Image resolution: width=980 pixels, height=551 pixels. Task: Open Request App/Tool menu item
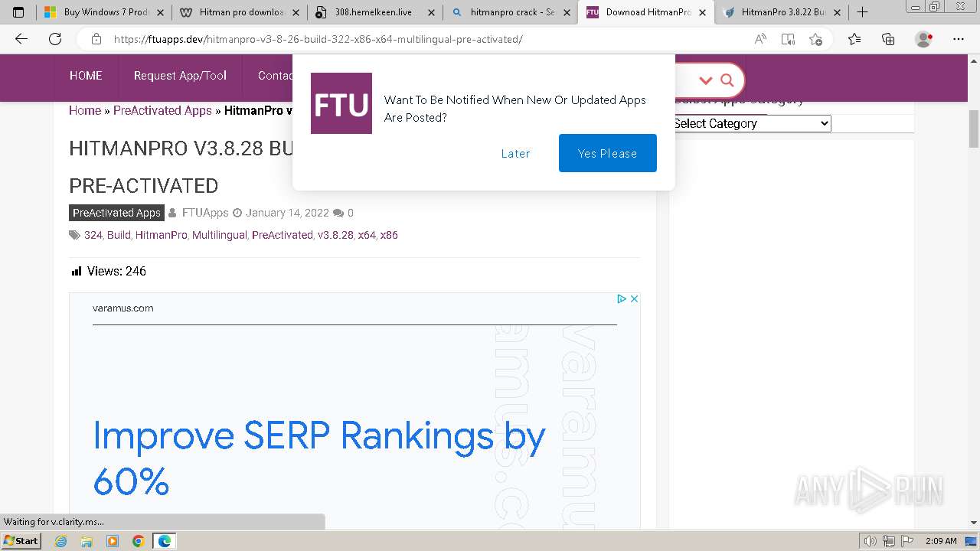tap(180, 75)
